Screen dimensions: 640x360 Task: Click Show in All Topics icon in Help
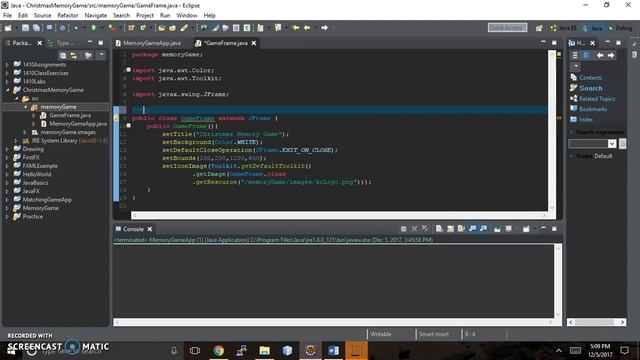pos(575,55)
